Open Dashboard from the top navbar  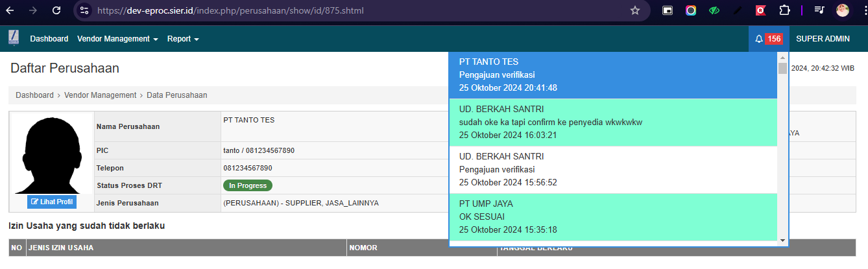49,39
